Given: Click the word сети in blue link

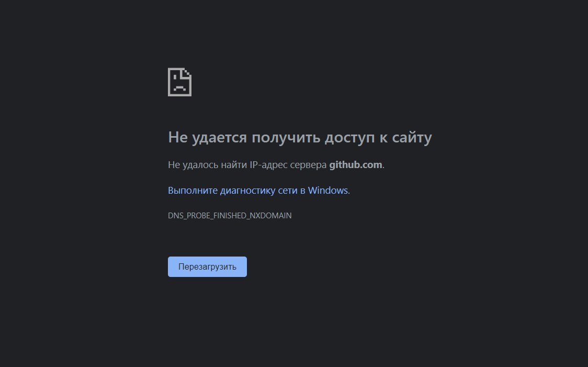Looking at the screenshot, I should click(x=288, y=191).
